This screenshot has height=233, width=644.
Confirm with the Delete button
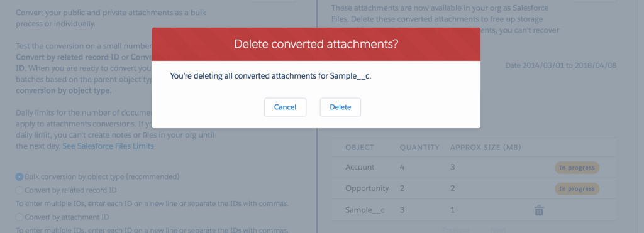(x=340, y=107)
